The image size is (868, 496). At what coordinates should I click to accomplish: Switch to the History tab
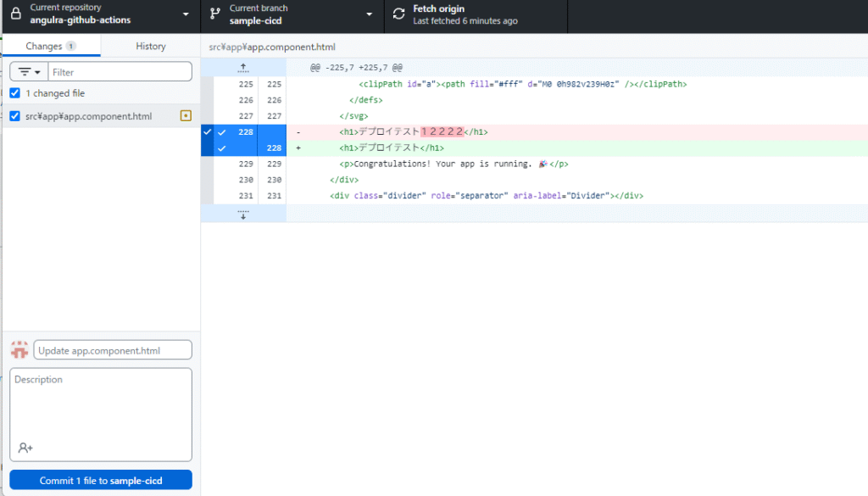point(150,46)
